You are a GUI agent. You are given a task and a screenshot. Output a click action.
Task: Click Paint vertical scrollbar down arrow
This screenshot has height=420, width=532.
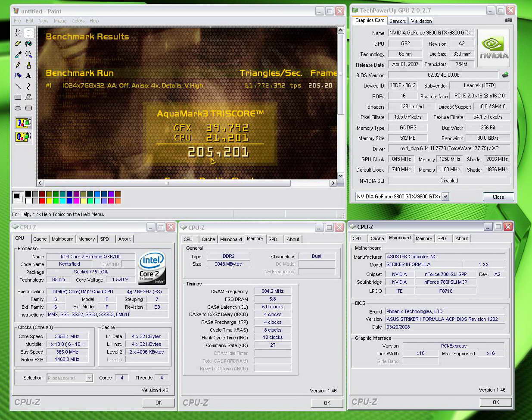click(x=340, y=176)
